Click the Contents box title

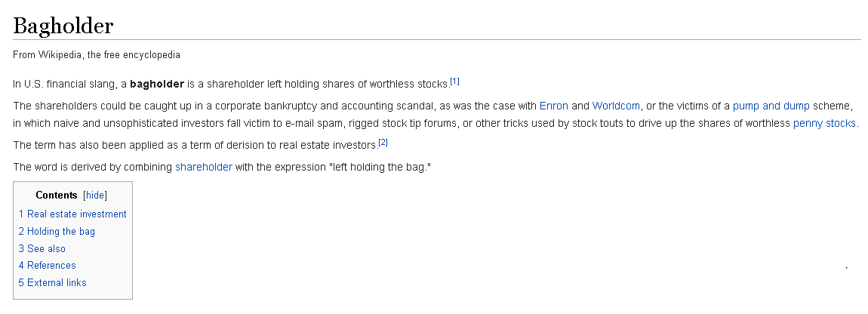(56, 195)
